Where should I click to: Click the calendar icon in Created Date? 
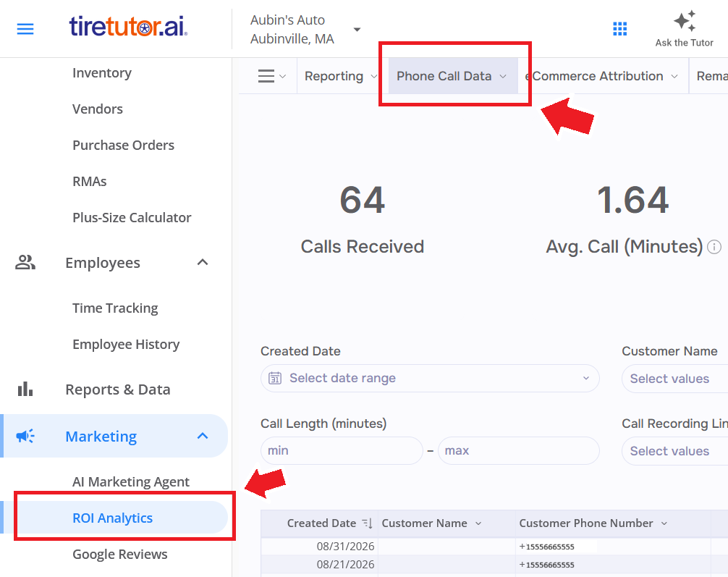click(x=275, y=378)
